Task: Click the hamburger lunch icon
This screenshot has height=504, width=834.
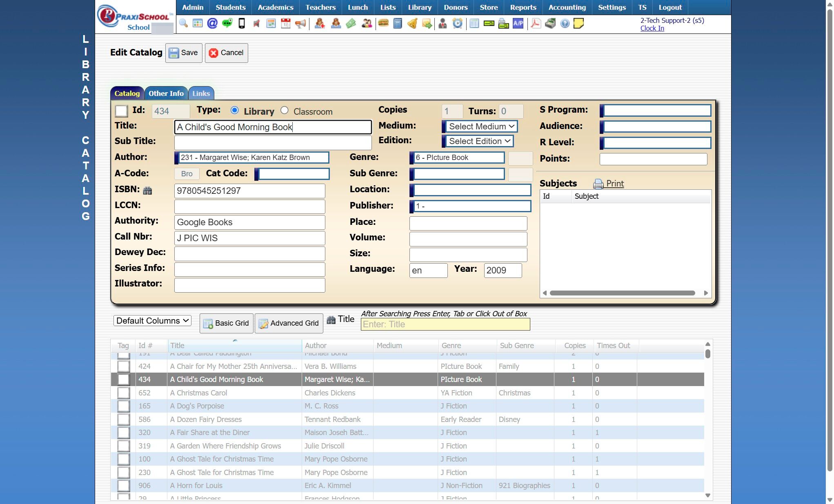Action: tap(383, 24)
